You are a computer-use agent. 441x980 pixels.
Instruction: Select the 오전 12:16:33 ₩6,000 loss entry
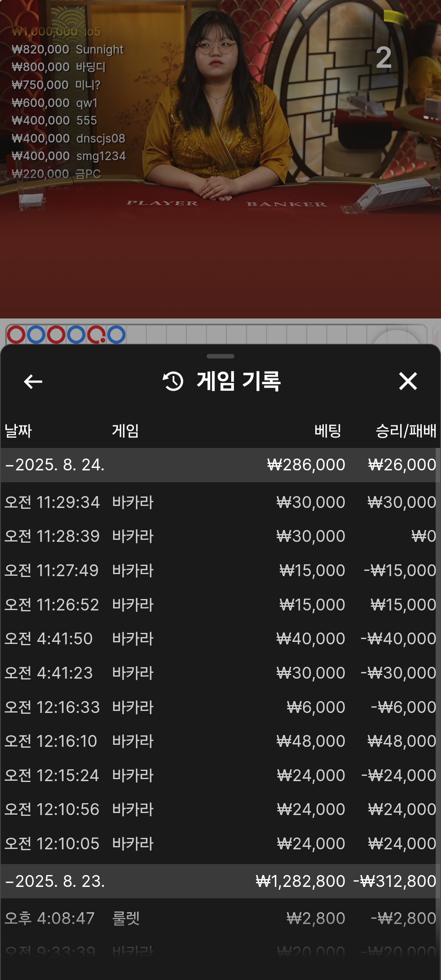click(x=220, y=707)
